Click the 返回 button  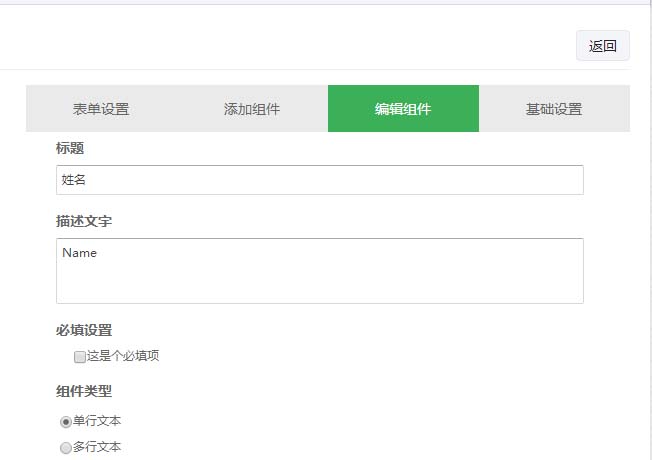[602, 46]
